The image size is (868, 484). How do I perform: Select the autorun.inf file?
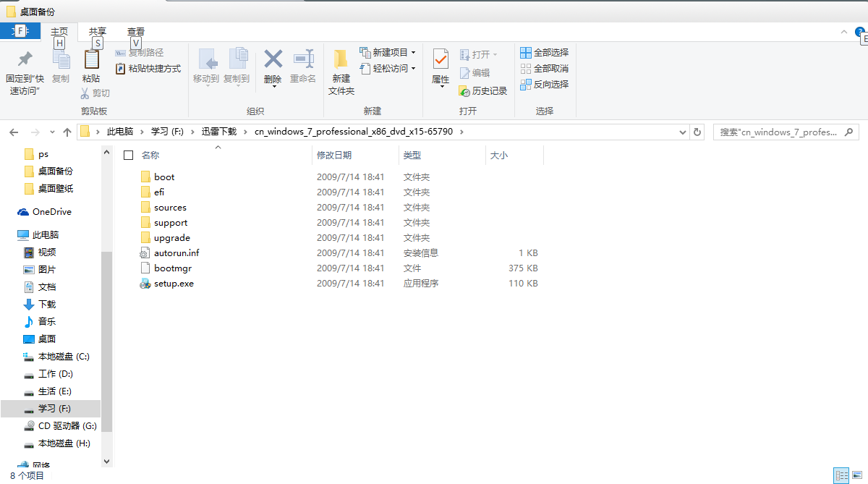pyautogui.click(x=176, y=253)
